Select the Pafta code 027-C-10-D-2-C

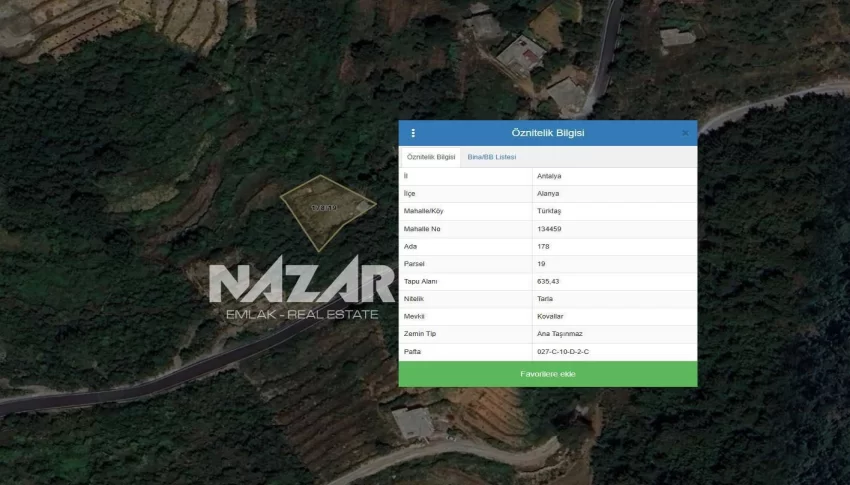(563, 352)
